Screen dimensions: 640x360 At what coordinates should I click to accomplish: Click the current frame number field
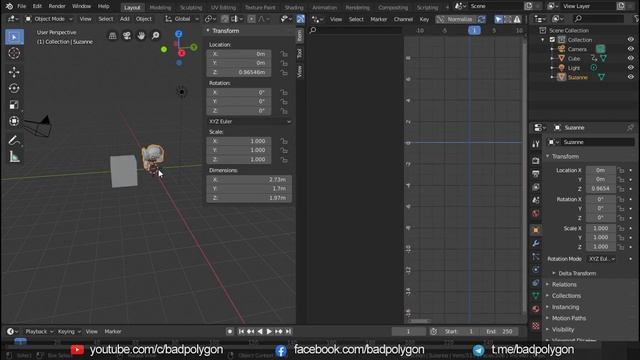point(408,331)
